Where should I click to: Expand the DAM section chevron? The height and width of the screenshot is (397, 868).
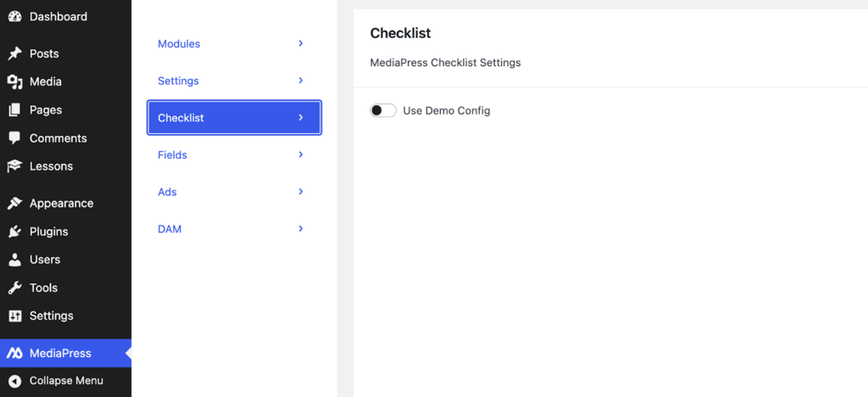tap(301, 229)
